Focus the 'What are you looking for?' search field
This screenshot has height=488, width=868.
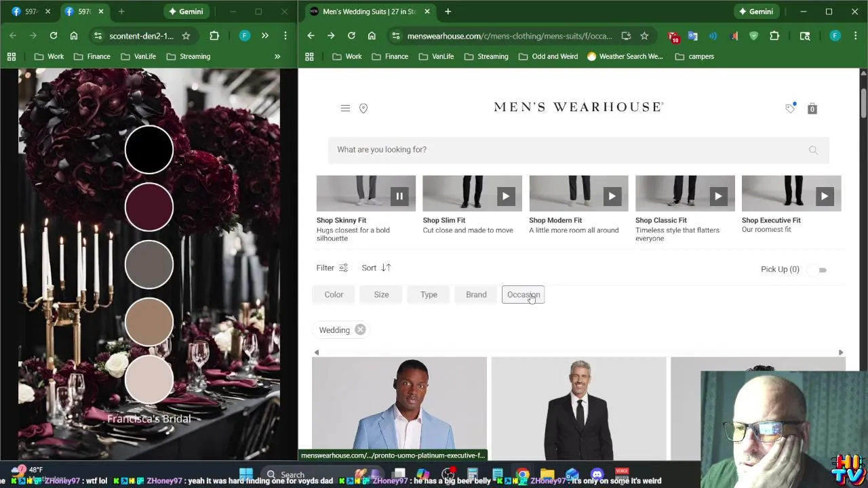tap(578, 150)
